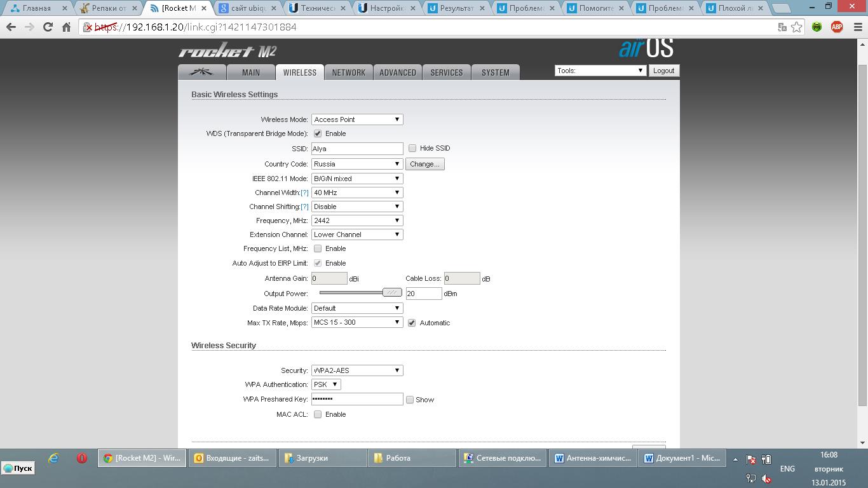Image resolution: width=868 pixels, height=488 pixels.
Task: Bookmark this page with the star icon
Action: (x=796, y=27)
